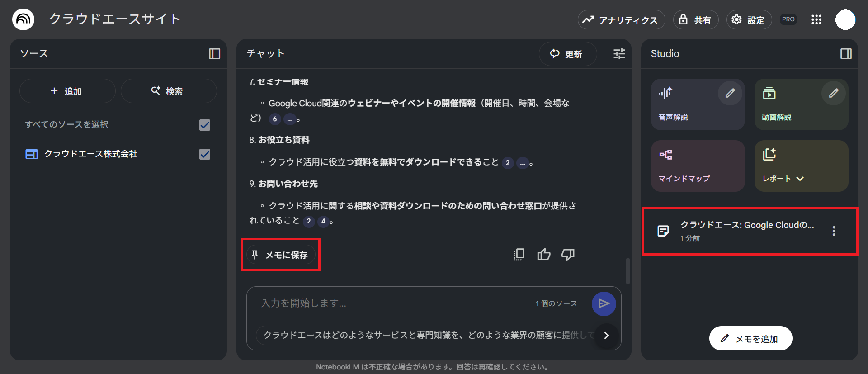868x374 pixels.
Task: Click メモを追加 to add note
Action: pos(750,338)
